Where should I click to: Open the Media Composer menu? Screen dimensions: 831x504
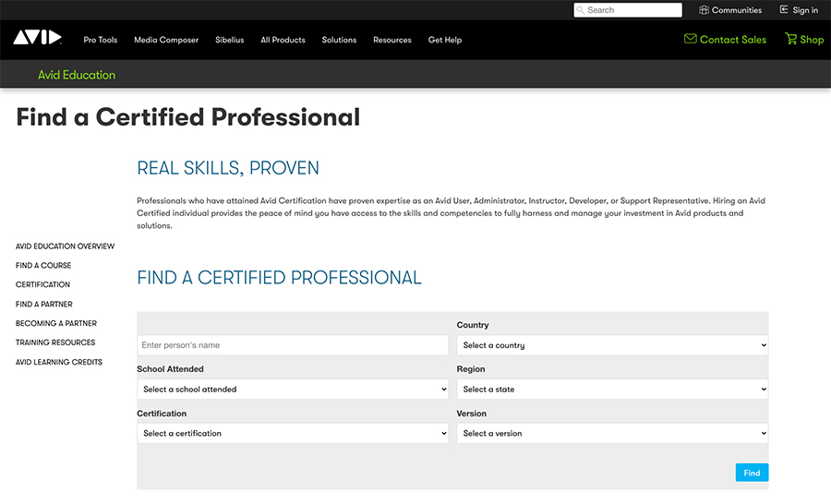166,40
